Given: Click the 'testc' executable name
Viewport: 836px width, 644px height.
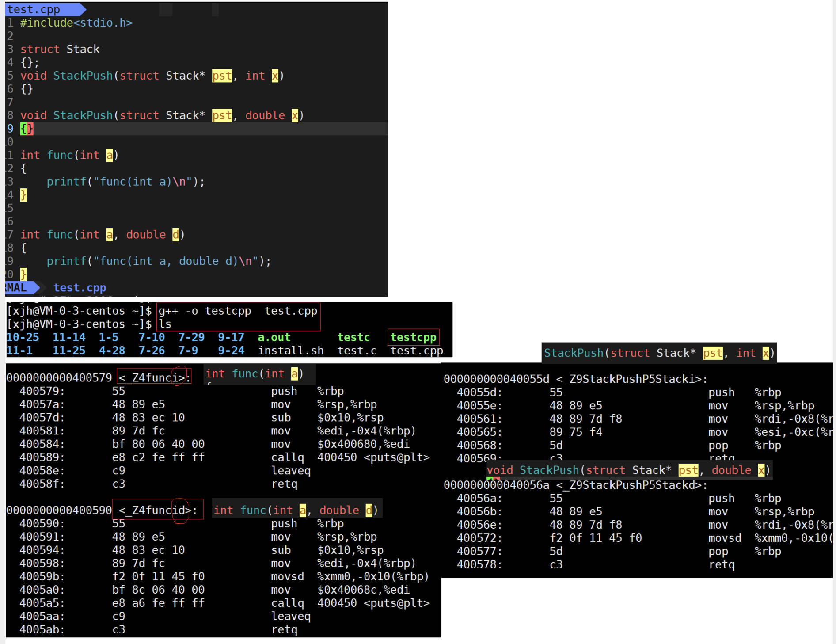Looking at the screenshot, I should point(354,337).
